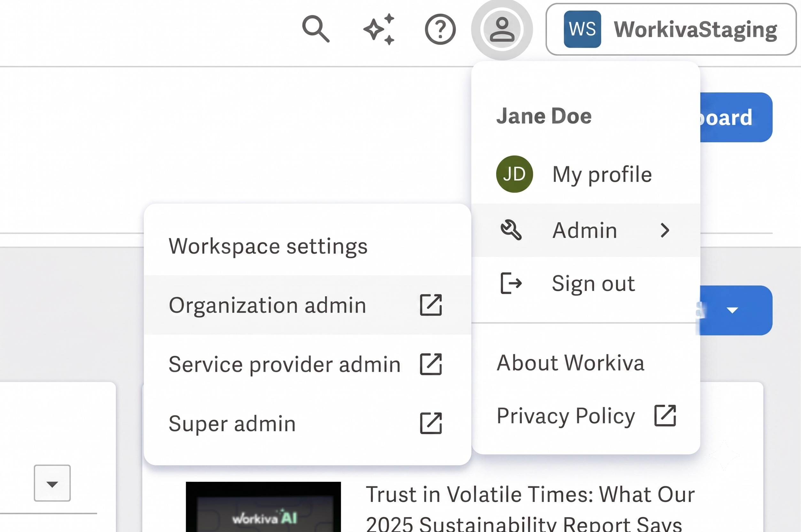
Task: Click Super admin external link icon
Action: pos(431,423)
